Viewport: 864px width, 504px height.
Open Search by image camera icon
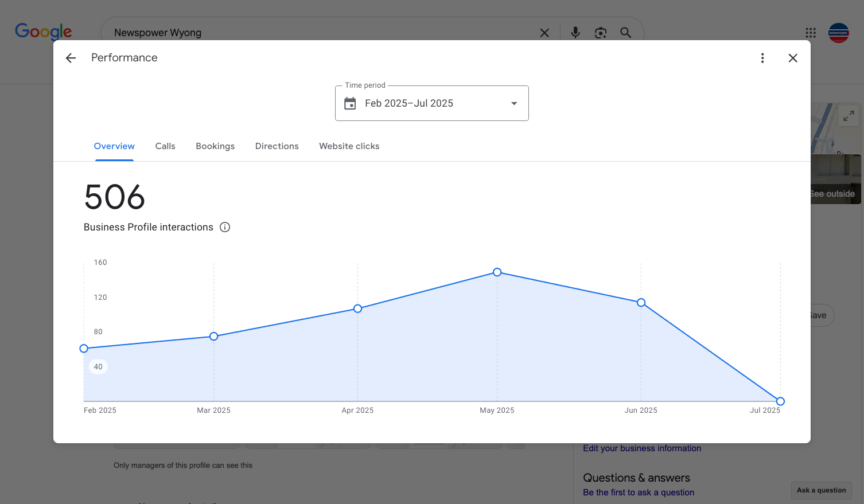click(x=601, y=33)
